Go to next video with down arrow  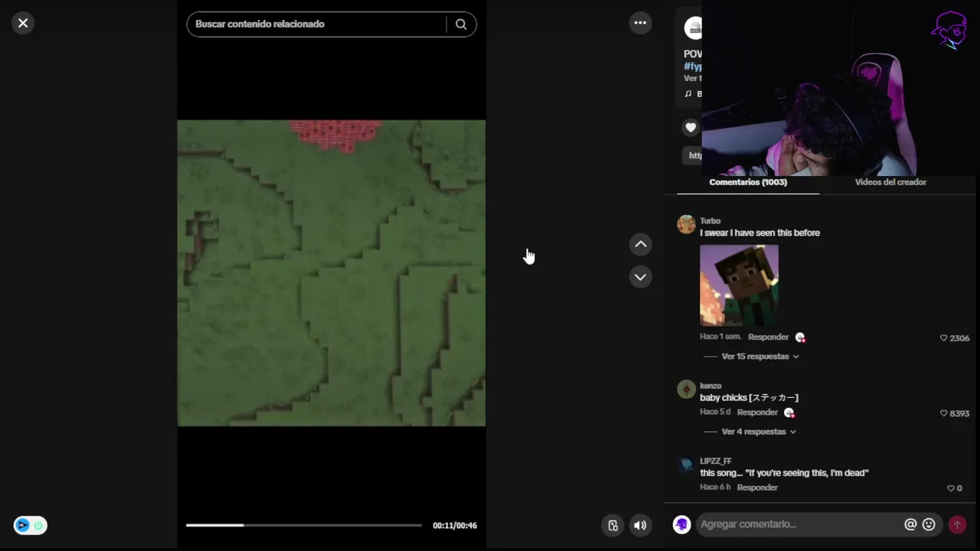coord(640,277)
